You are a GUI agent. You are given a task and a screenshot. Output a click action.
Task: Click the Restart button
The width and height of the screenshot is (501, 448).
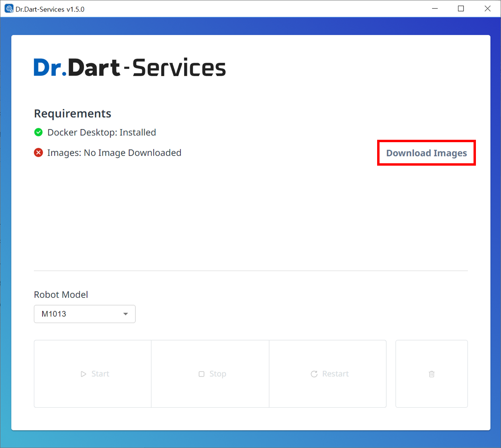pyautogui.click(x=328, y=374)
